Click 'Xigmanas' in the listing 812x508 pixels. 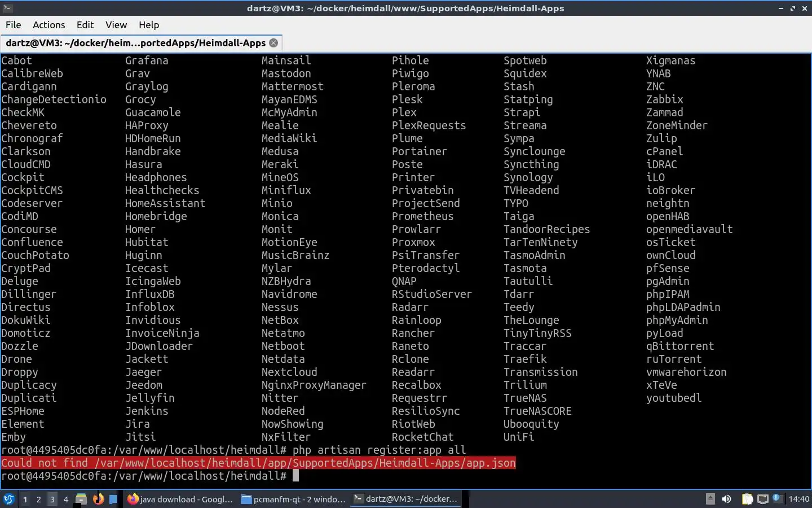coord(671,60)
